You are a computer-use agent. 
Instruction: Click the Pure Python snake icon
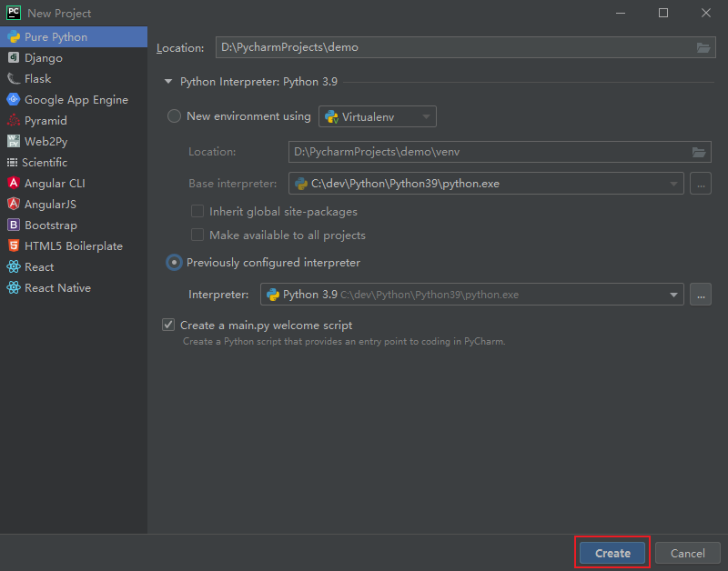(x=14, y=36)
